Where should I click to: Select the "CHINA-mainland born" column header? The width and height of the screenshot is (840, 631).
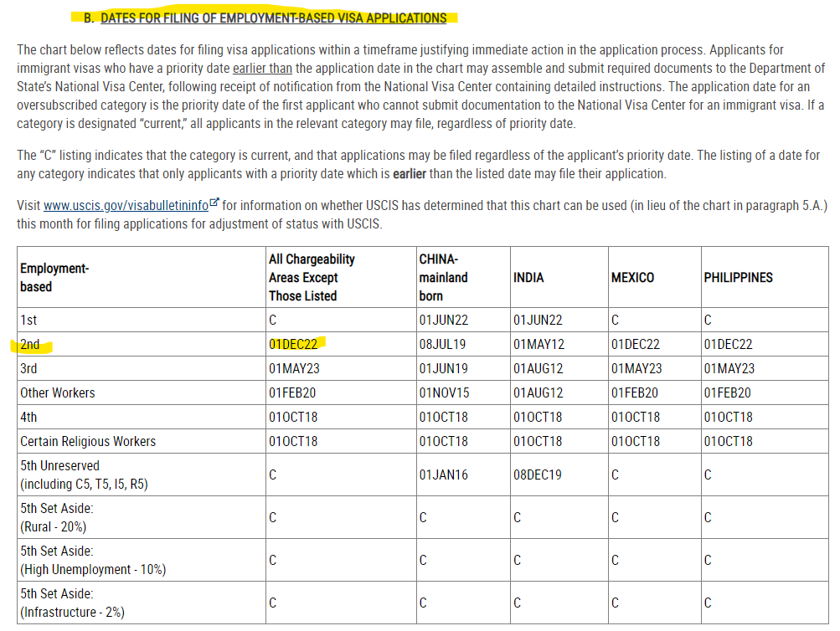tap(444, 277)
